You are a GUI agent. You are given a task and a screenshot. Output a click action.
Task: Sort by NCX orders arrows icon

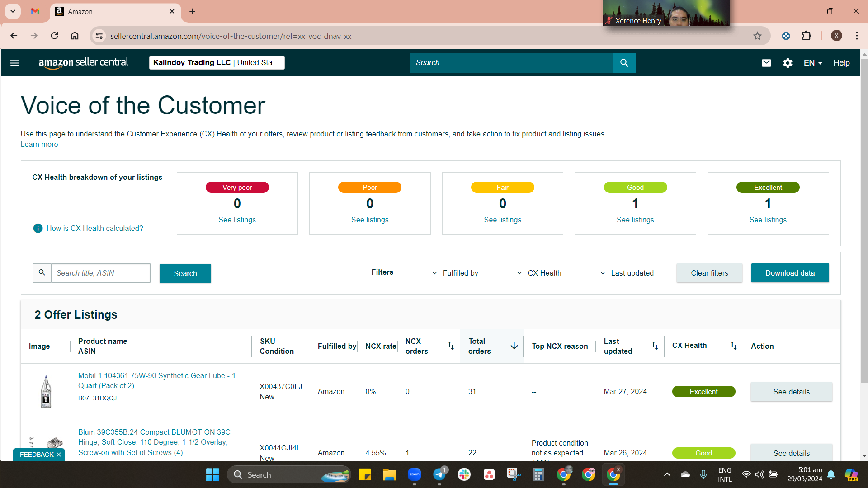point(451,346)
